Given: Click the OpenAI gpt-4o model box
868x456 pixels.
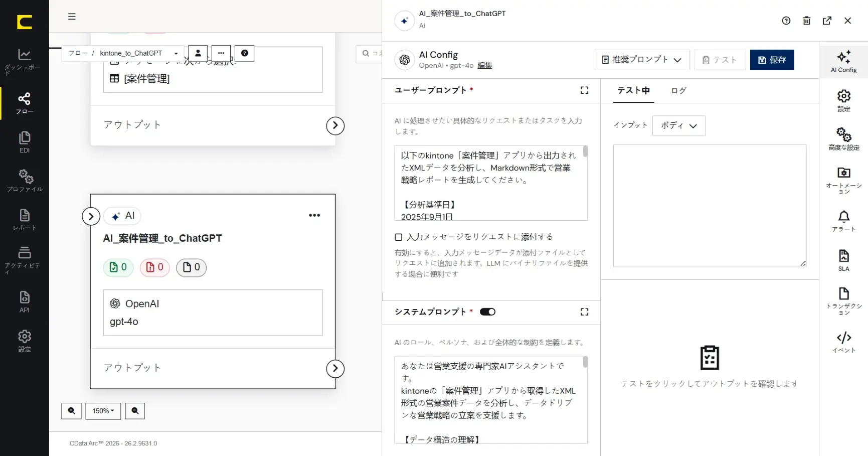Looking at the screenshot, I should [213, 313].
